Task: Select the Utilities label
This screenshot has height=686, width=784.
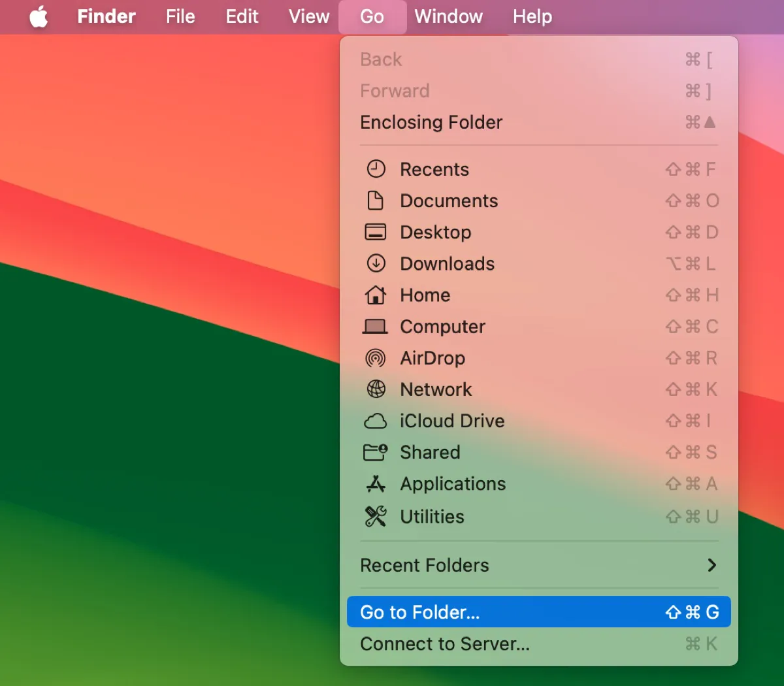Action: coord(432,516)
